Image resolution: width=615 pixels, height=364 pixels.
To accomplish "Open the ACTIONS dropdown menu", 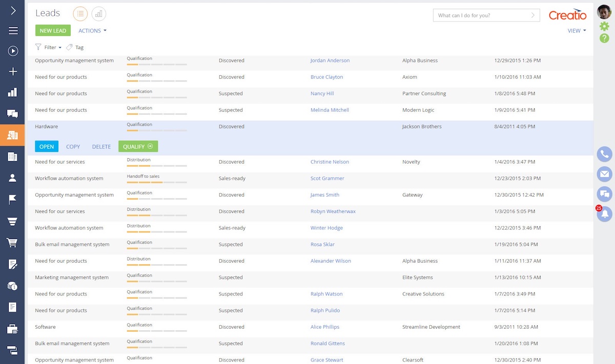I will 92,31.
